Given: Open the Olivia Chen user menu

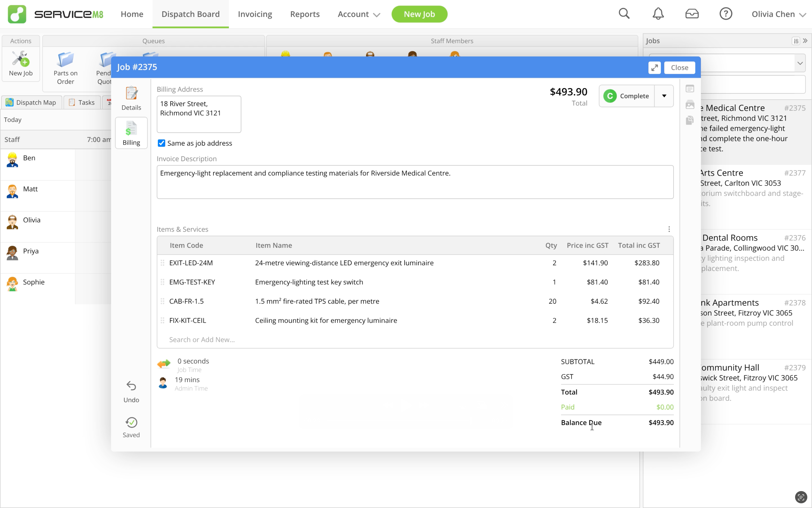Looking at the screenshot, I should tap(778, 14).
